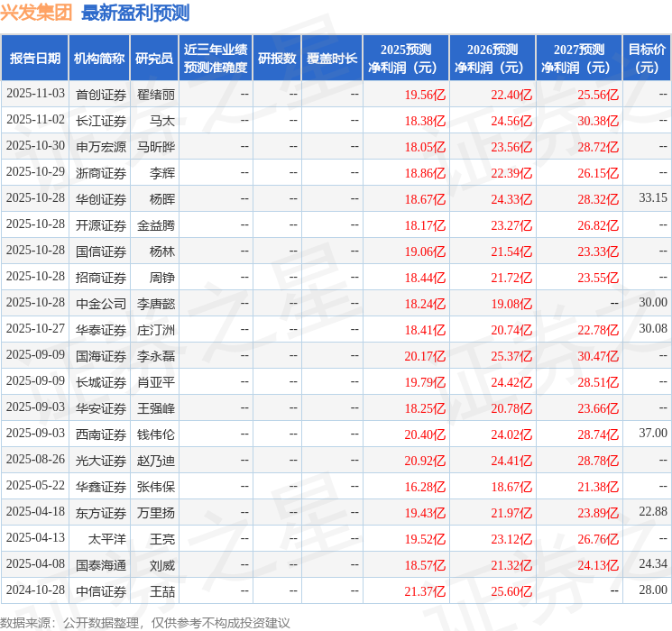The image size is (672, 631).
Task: Click 20.78亿 in the 华安证券 row
Action: click(511, 408)
